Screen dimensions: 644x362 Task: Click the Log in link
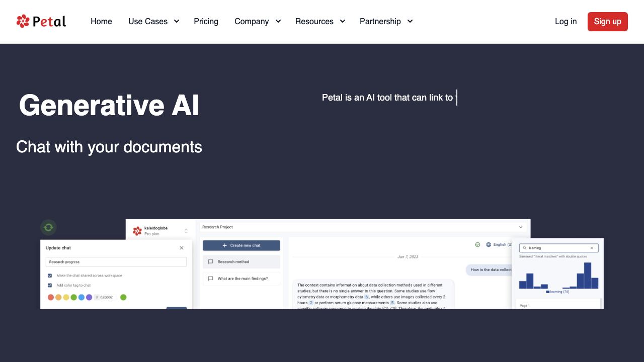(566, 21)
